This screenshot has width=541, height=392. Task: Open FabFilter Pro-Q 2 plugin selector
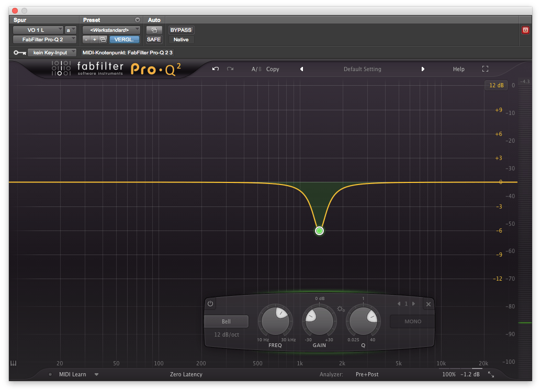click(x=44, y=40)
